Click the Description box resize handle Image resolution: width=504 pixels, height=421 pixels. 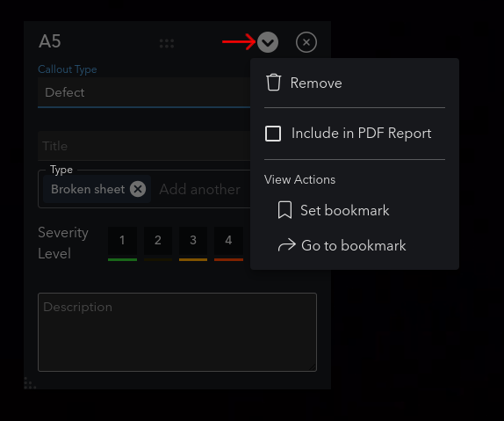[x=313, y=367]
